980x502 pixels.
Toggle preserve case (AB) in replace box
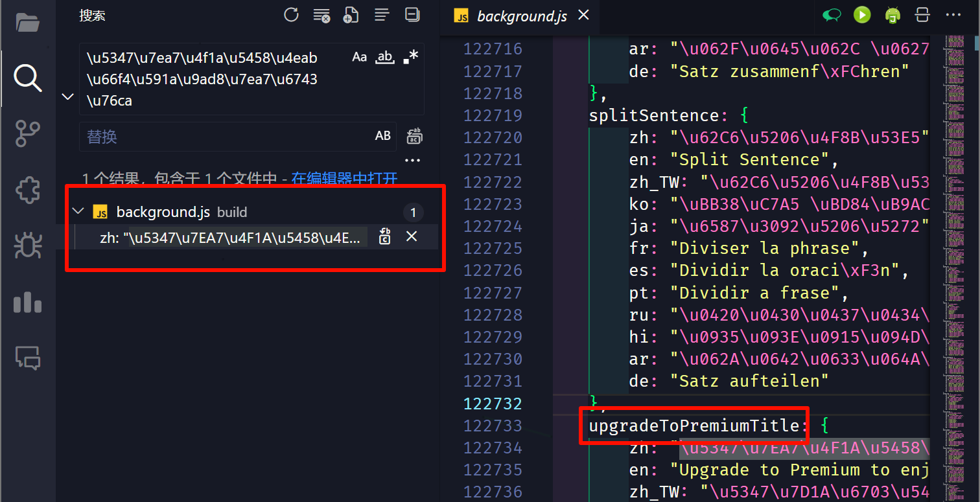383,136
